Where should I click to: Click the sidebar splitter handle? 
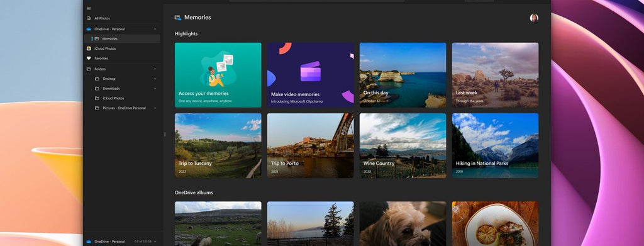164,134
